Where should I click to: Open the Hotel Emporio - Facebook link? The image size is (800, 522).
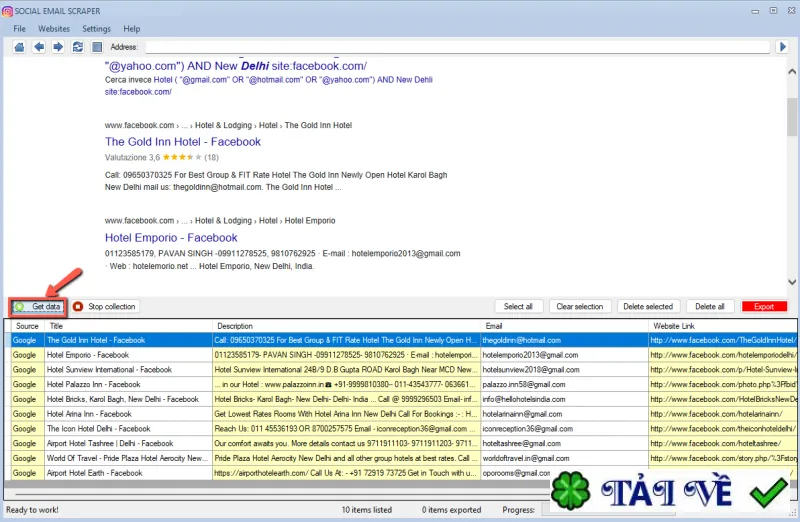tap(171, 238)
